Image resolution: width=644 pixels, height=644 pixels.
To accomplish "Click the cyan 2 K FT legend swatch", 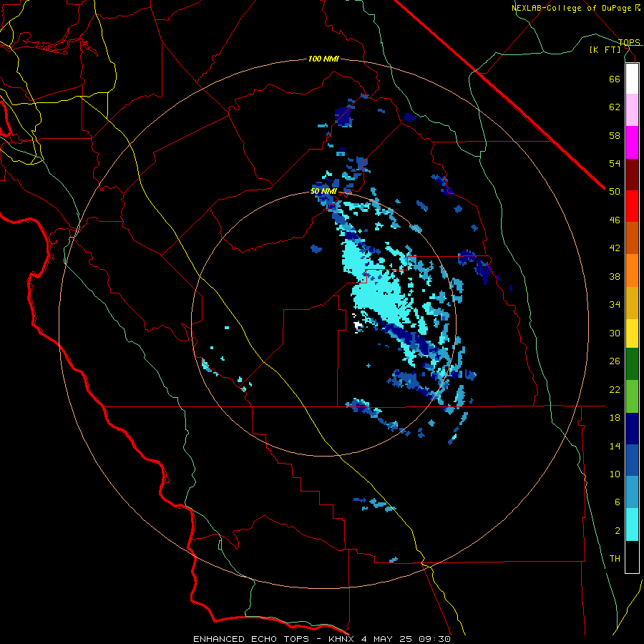I will point(632,525).
